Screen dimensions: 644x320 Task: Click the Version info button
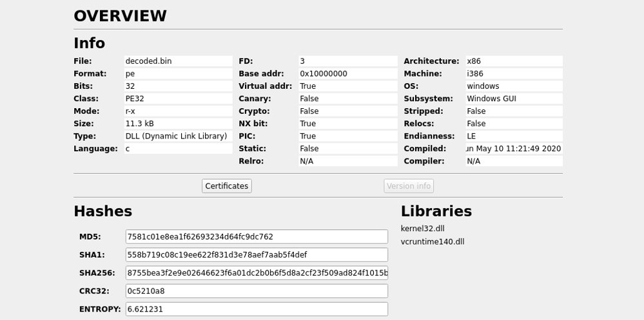click(409, 186)
